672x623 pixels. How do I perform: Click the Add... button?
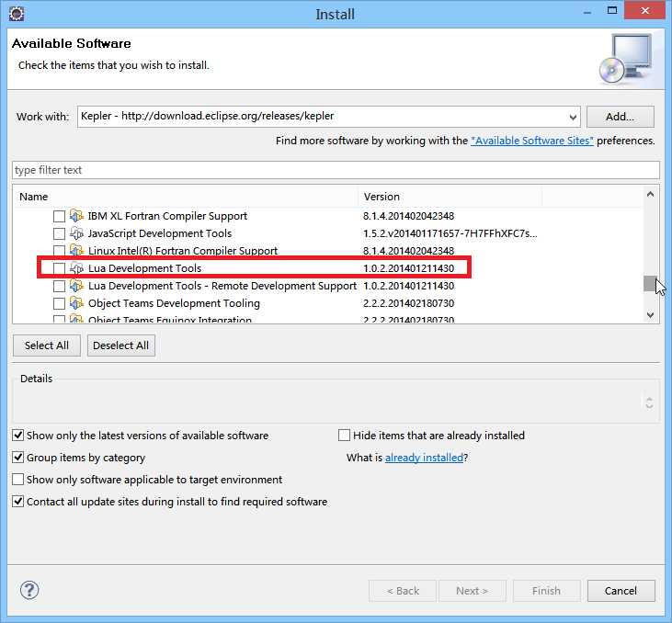(621, 117)
